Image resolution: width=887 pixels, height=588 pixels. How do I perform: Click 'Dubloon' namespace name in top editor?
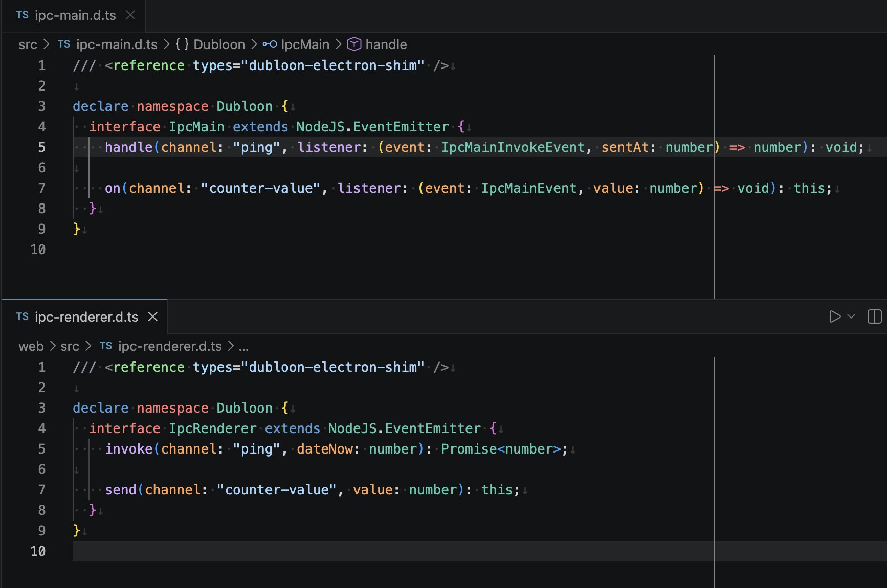[245, 106]
